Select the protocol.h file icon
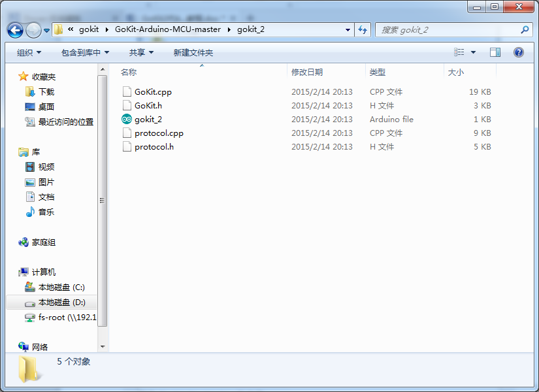The height and width of the screenshot is (392, 539). [x=127, y=147]
